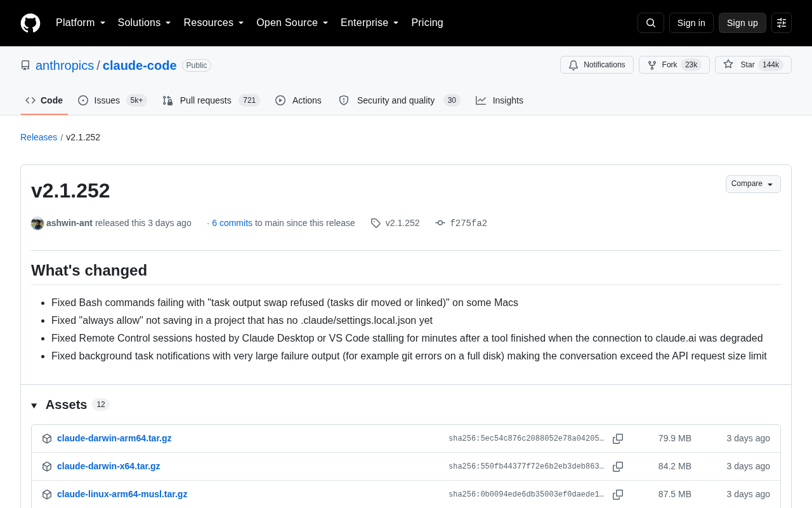Click the Sign up button
This screenshot has height=508, width=812.
[x=742, y=23]
